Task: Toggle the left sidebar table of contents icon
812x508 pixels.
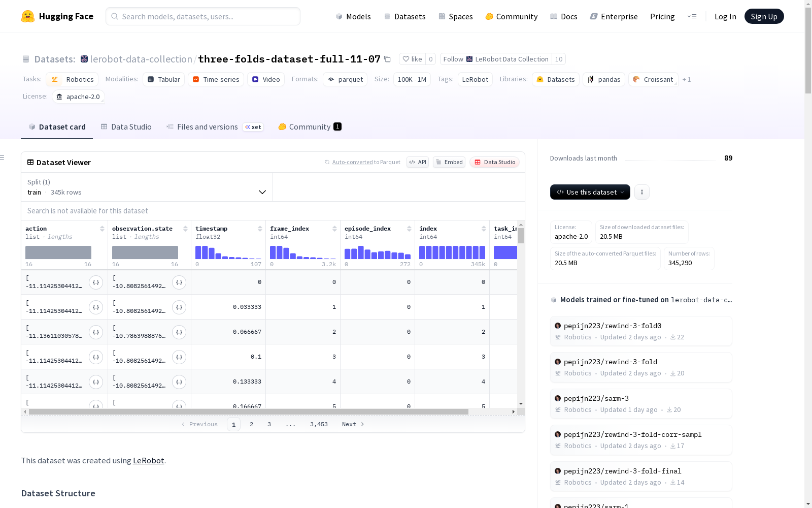Action: (2, 157)
